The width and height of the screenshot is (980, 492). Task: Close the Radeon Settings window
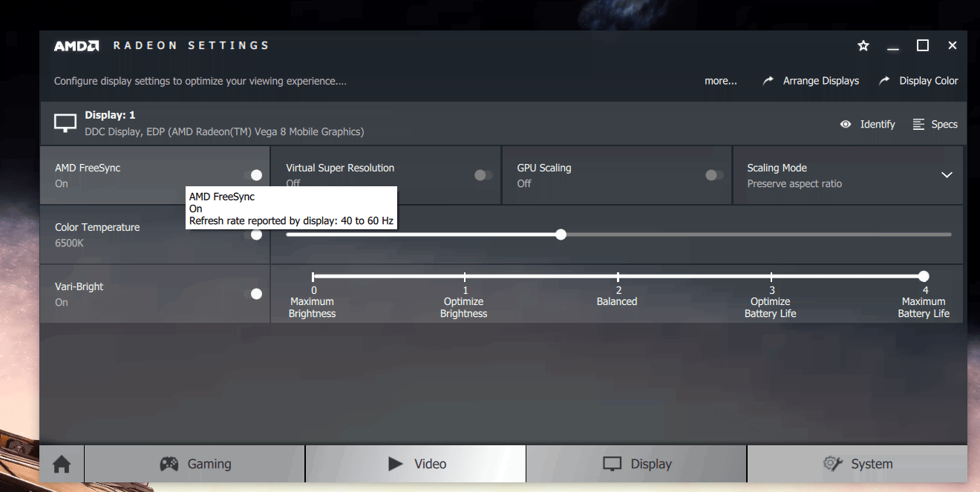pos(953,46)
